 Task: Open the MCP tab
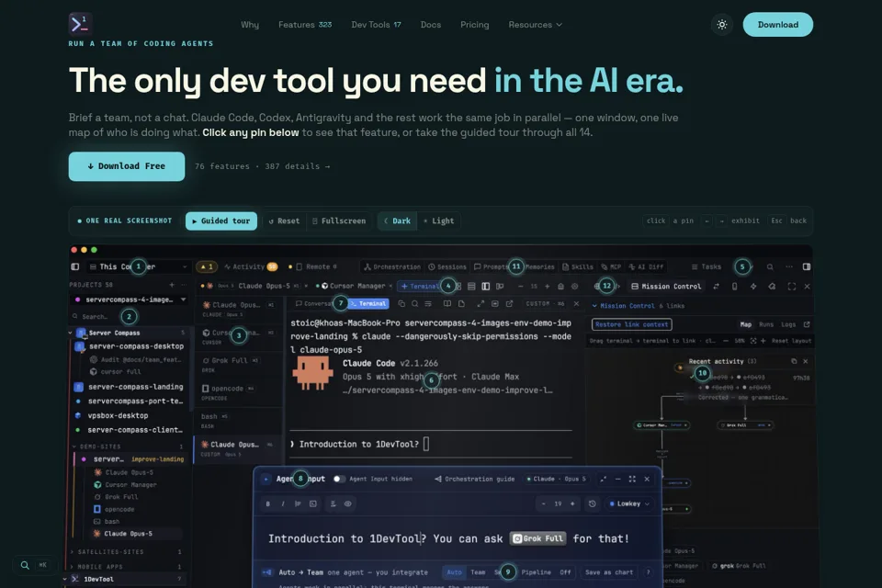[611, 266]
